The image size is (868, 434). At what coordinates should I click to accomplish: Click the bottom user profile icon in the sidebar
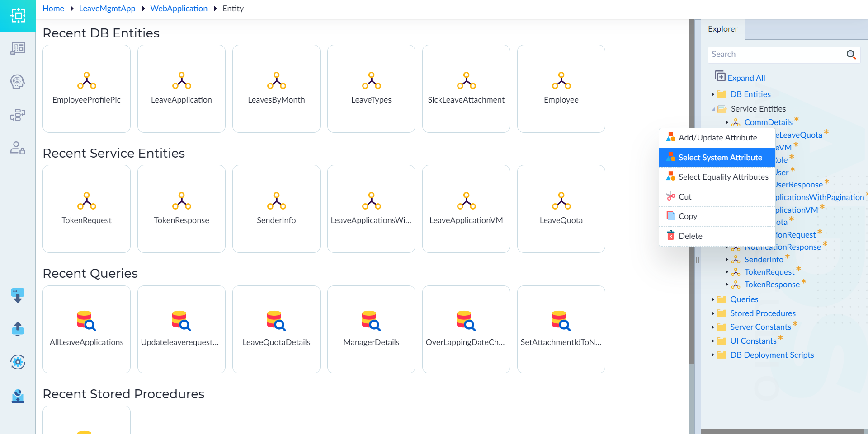tap(18, 396)
